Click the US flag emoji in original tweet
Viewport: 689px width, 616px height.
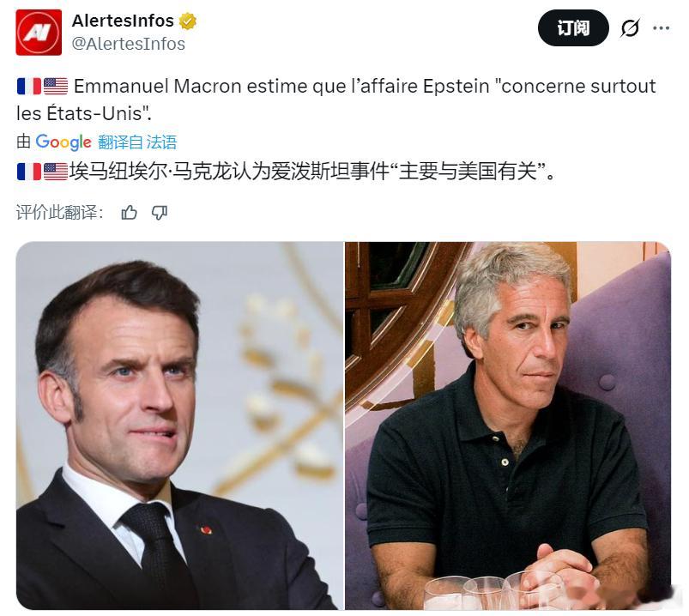click(x=56, y=86)
